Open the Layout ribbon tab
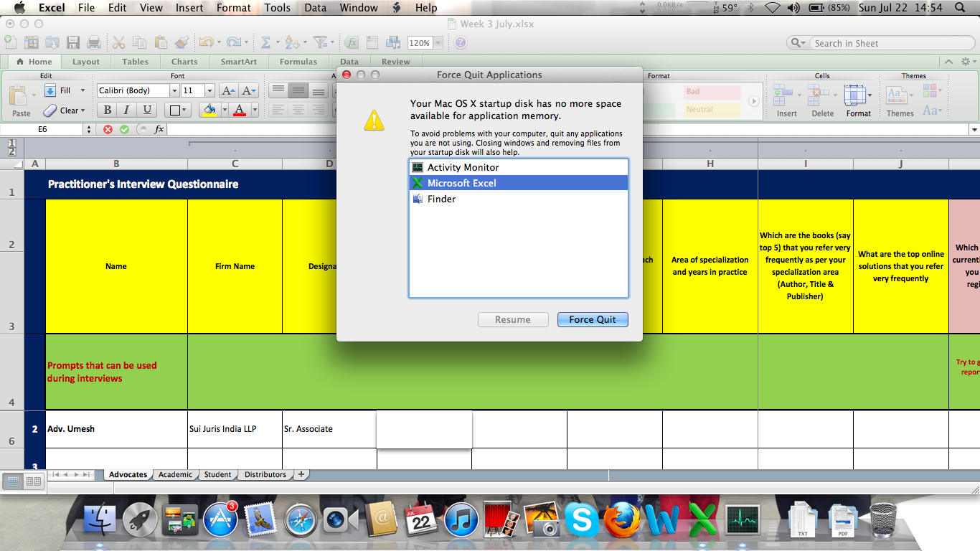The image size is (980, 551). coord(86,62)
